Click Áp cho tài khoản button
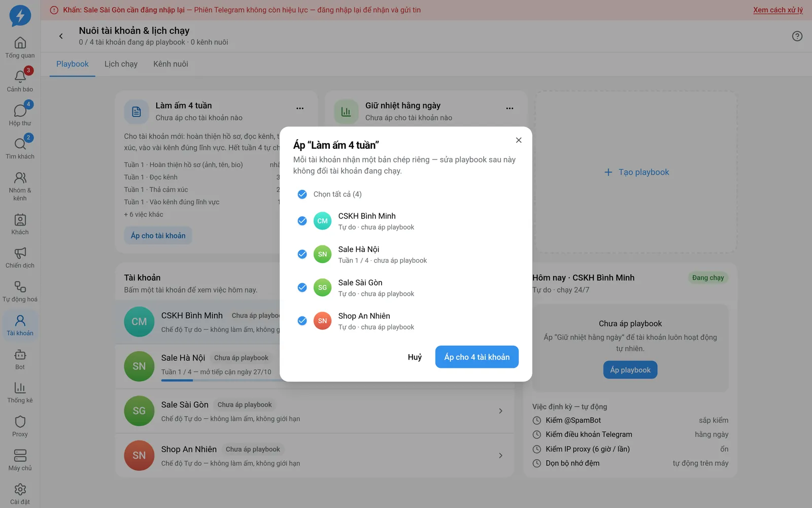The image size is (812, 508). [x=158, y=236]
